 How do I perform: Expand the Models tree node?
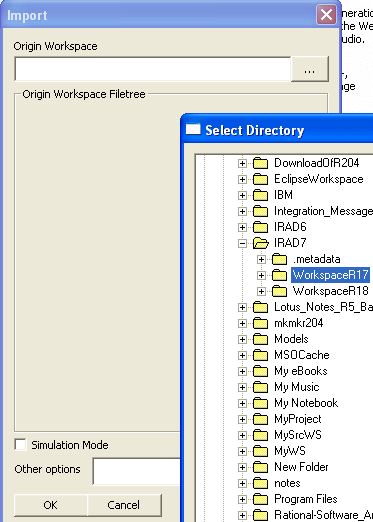242,339
